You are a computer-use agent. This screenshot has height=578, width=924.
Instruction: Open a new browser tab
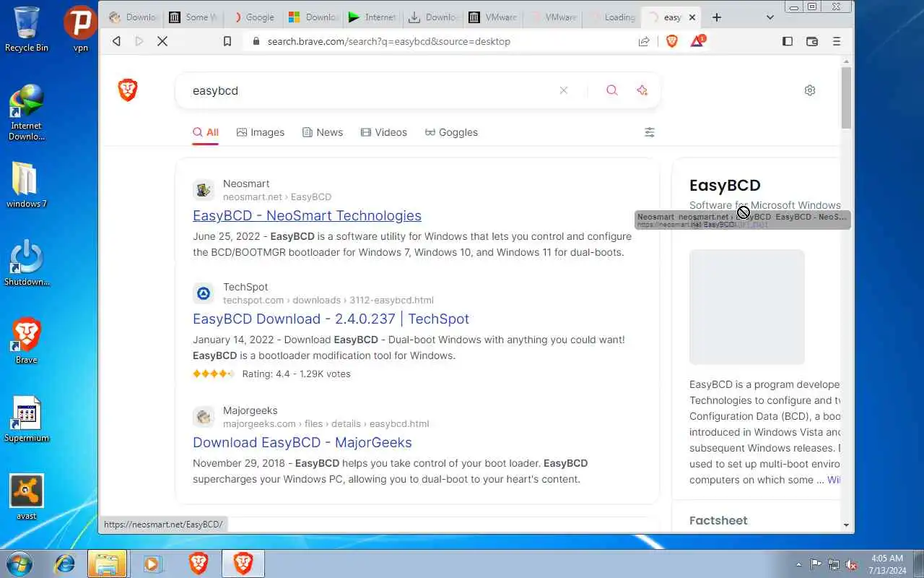[x=717, y=17]
